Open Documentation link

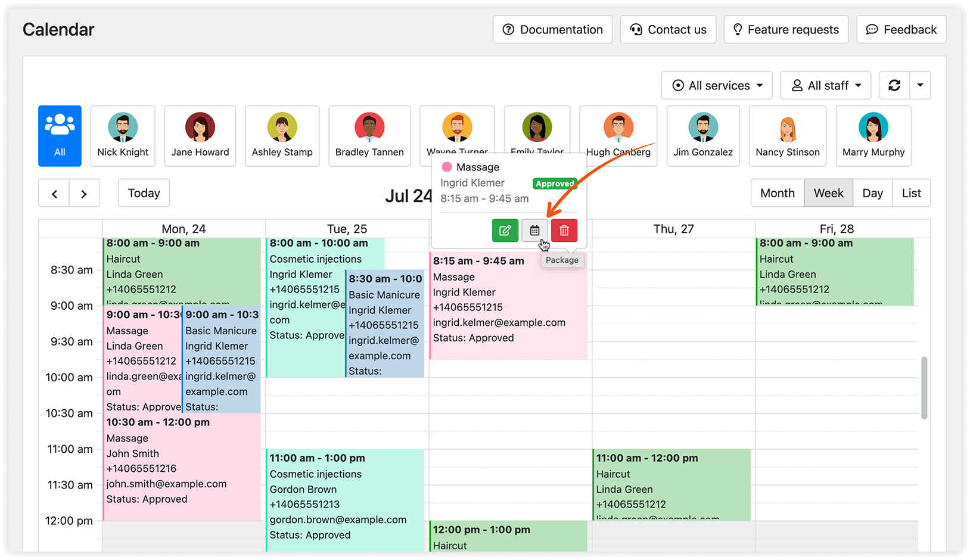pos(552,29)
